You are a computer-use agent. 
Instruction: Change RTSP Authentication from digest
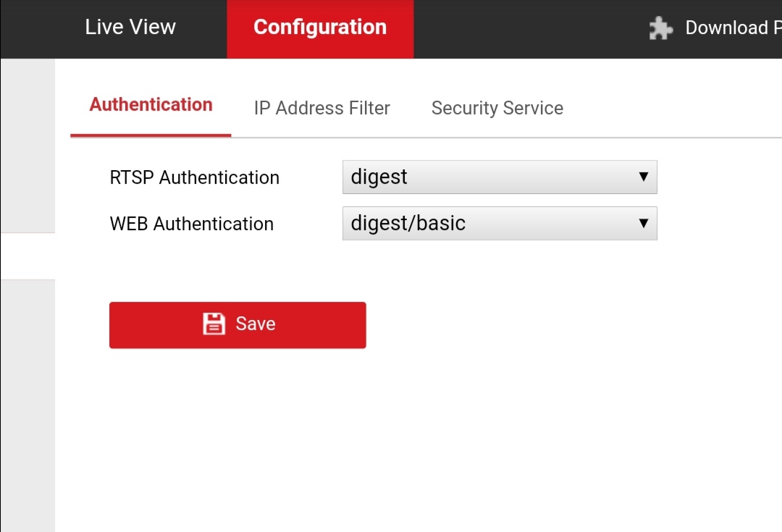click(500, 177)
